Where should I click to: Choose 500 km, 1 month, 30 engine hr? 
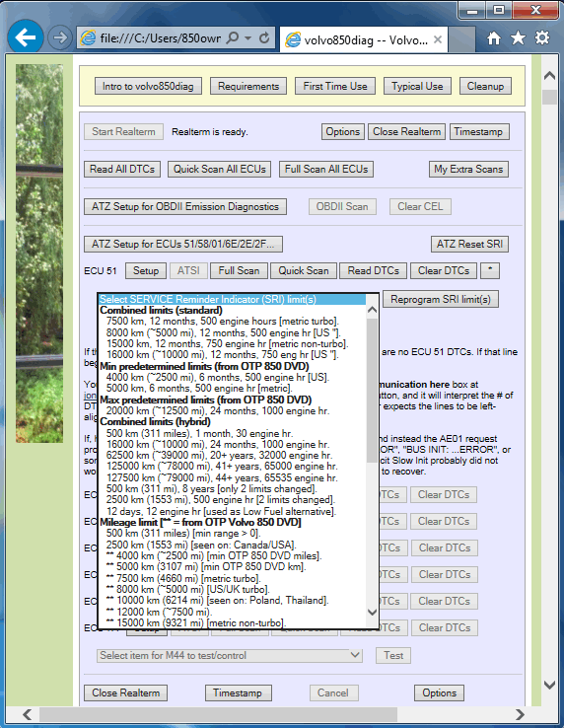232,434
